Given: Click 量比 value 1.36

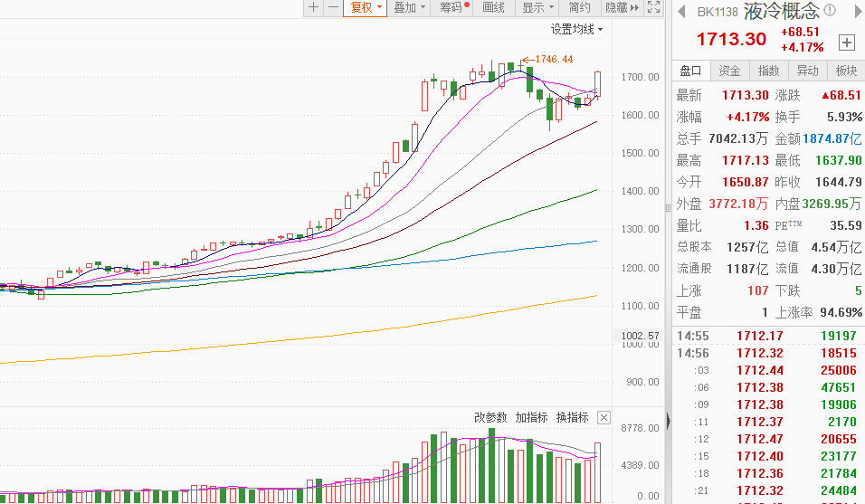Looking at the screenshot, I should 756,225.
